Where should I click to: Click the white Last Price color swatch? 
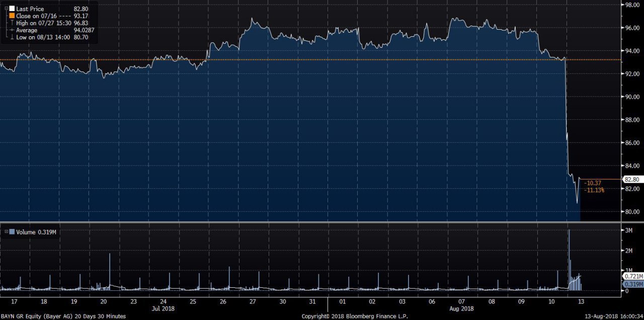(x=12, y=9)
